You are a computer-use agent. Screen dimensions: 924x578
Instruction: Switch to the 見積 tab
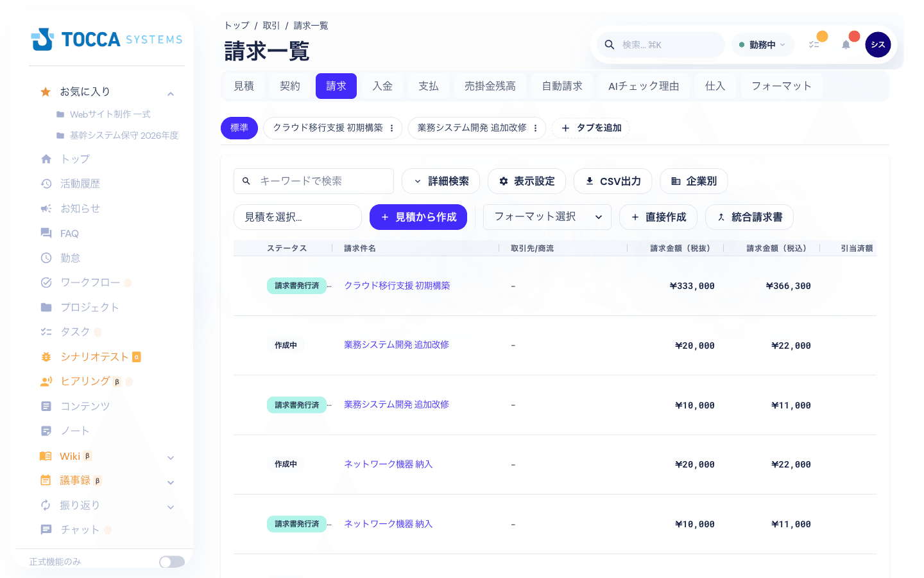(244, 86)
